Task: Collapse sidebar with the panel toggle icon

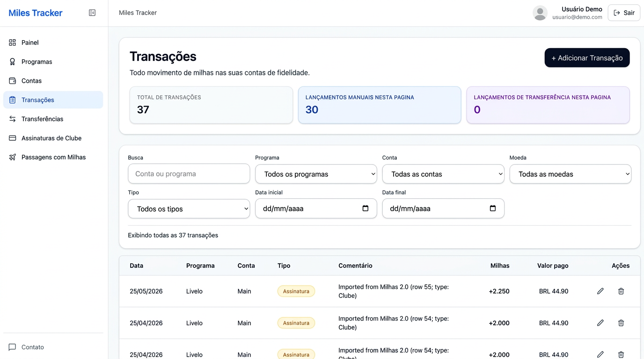Action: (92, 13)
